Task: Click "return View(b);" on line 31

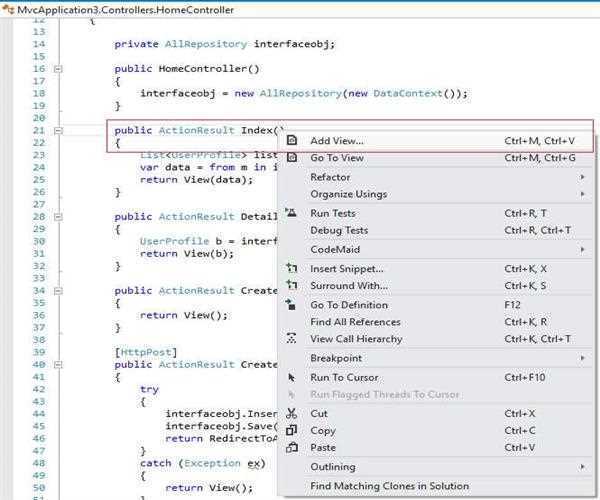Action: (x=187, y=253)
